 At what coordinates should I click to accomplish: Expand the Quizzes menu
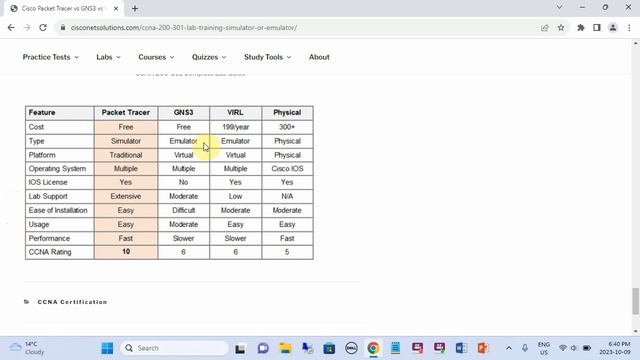coord(209,57)
